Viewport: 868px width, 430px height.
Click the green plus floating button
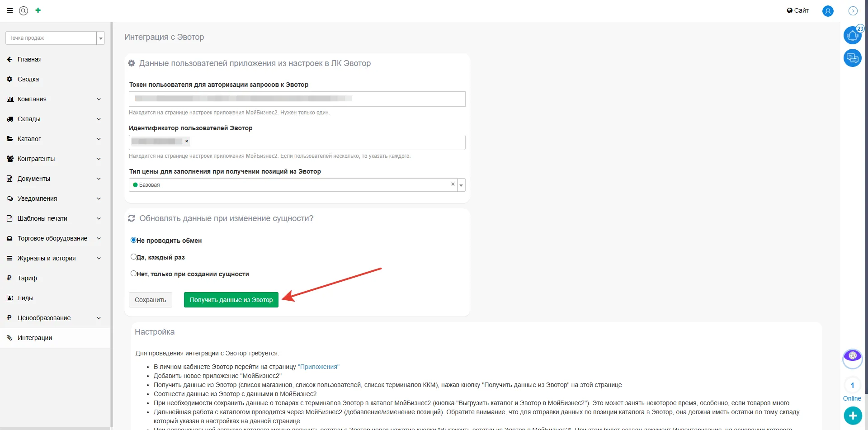tap(852, 416)
